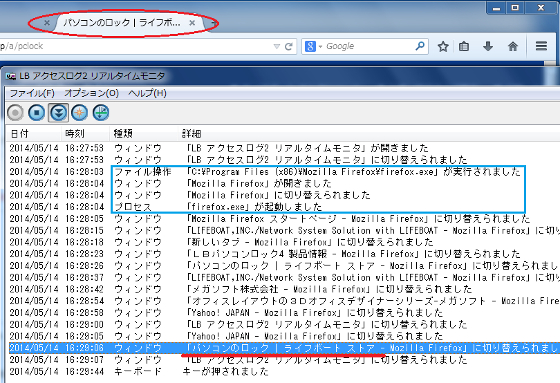Image resolution: width=560 pixels, height=383 pixels.
Task: Go to Firefox home page icon
Action: point(513,46)
